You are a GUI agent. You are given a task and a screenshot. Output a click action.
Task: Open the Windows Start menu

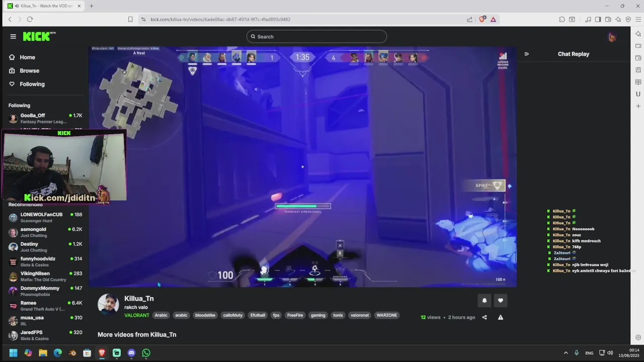[x=13, y=353]
